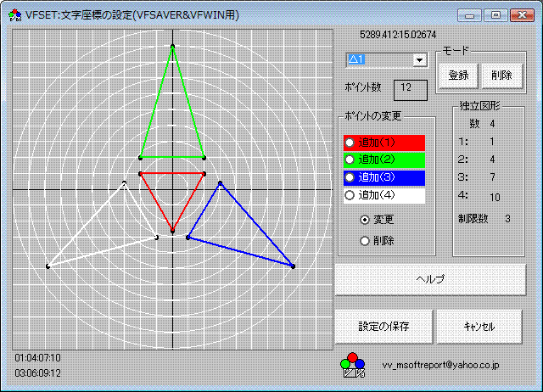Image resolution: width=543 pixels, height=392 pixels.
Task: Select the 追加(3) blue radio button
Action: pyautogui.click(x=350, y=177)
